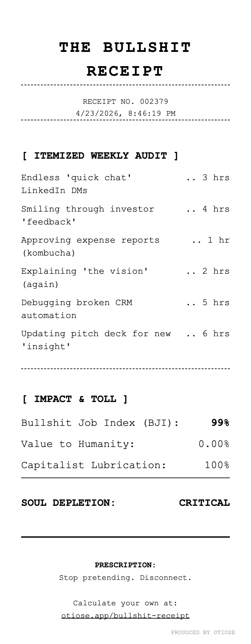Select the receipt number 002379 text

[x=125, y=101]
